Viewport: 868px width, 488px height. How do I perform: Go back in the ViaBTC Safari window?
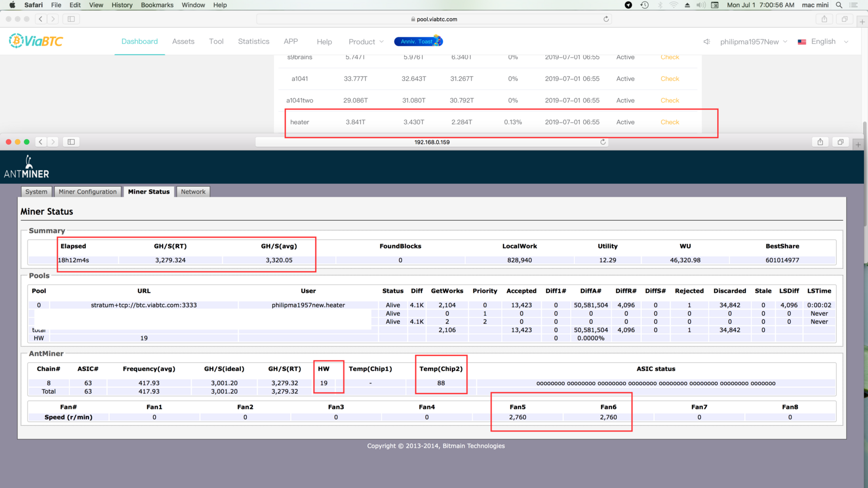pos(41,19)
